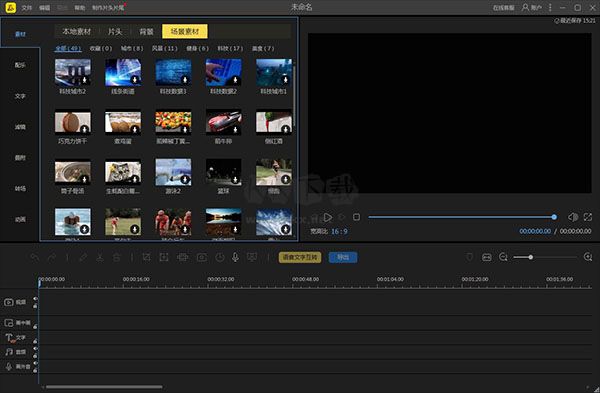Image resolution: width=600 pixels, height=393 pixels.
Task: Toggle lock on the text track
Action: 35,341
